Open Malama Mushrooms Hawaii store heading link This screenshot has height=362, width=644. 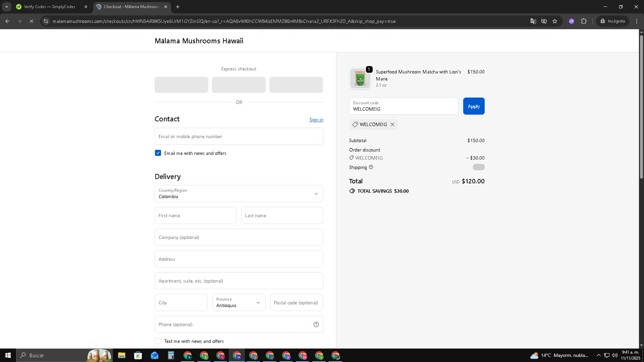(199, 41)
